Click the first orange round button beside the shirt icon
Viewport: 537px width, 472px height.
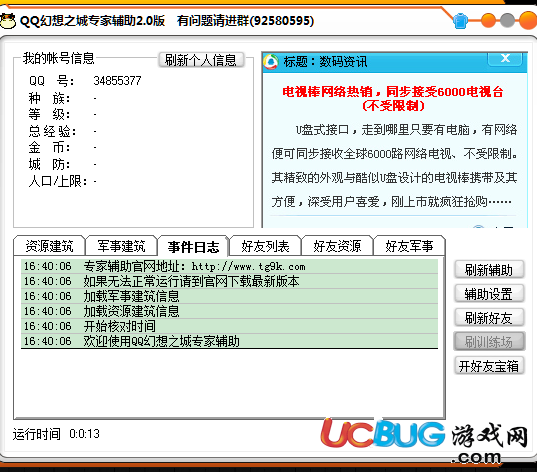[488, 20]
